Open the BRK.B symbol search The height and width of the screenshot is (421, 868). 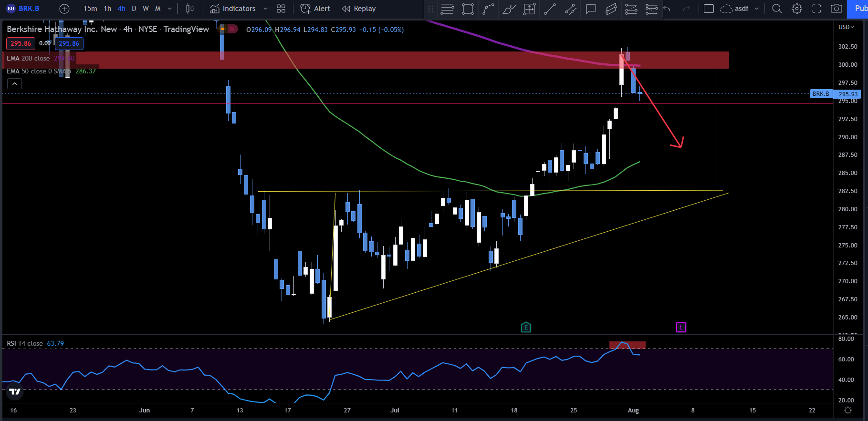coord(23,9)
